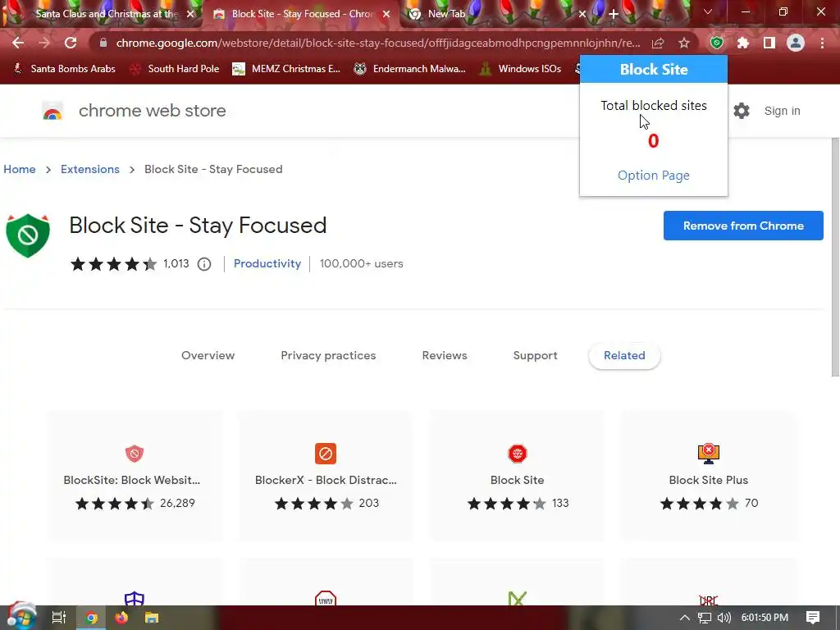
Task: View site info via the lock icon
Action: click(103, 43)
